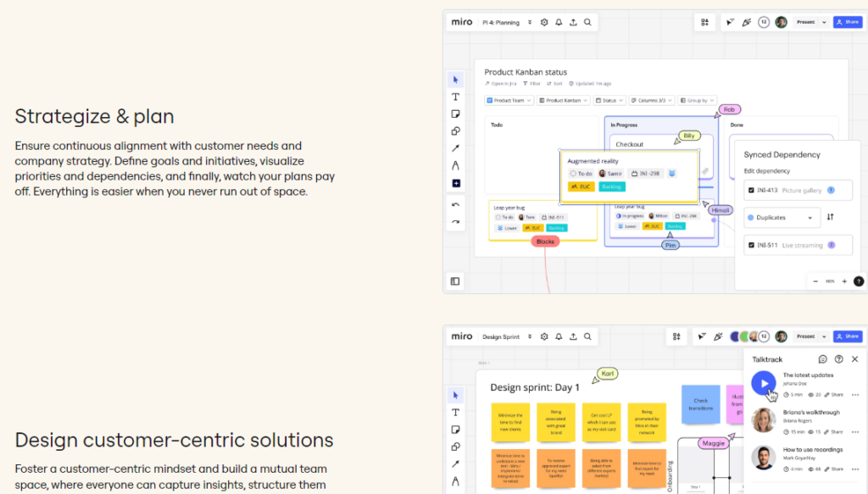Pick the Text tool in the Planning board toolbar
868x494 pixels.
[455, 97]
